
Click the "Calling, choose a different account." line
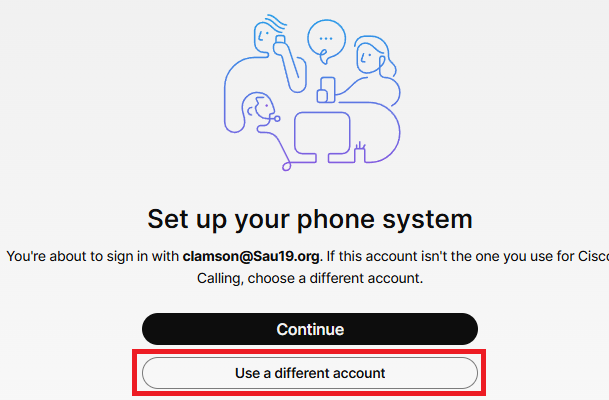310,278
